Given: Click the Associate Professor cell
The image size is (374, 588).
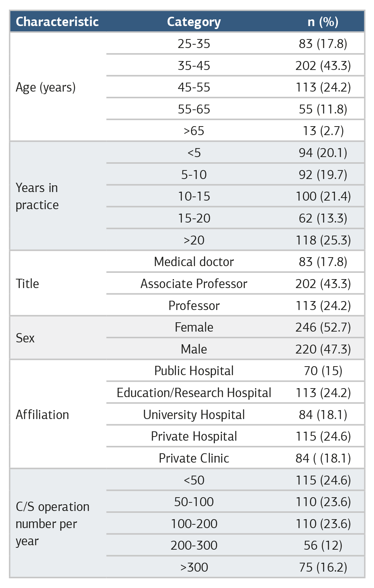Looking at the screenshot, I should tap(194, 284).
